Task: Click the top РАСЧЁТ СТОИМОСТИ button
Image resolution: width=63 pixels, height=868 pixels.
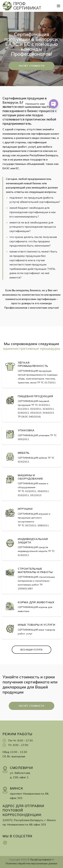Action: (x=32, y=66)
